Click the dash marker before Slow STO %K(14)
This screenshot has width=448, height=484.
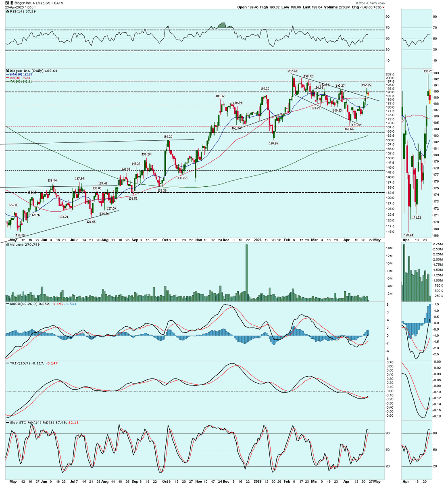click(x=7, y=422)
